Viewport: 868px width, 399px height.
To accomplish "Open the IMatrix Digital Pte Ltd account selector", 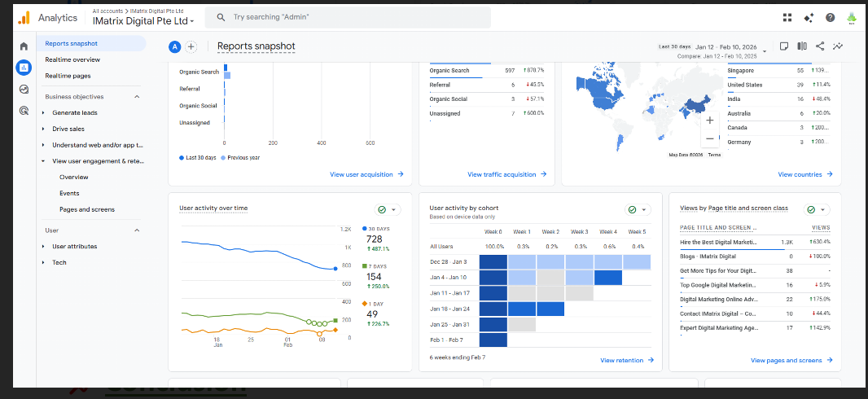I will (143, 20).
